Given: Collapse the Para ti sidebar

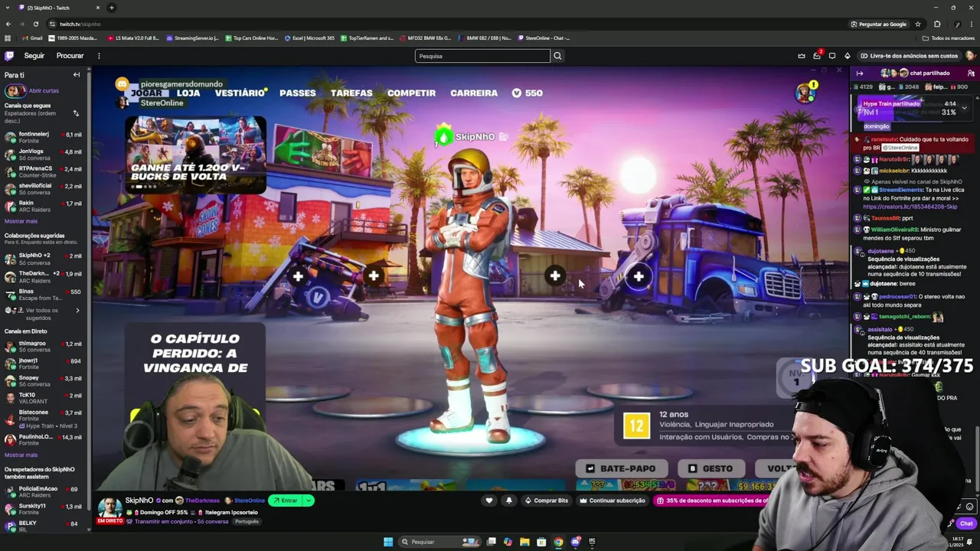Looking at the screenshot, I should tap(77, 75).
